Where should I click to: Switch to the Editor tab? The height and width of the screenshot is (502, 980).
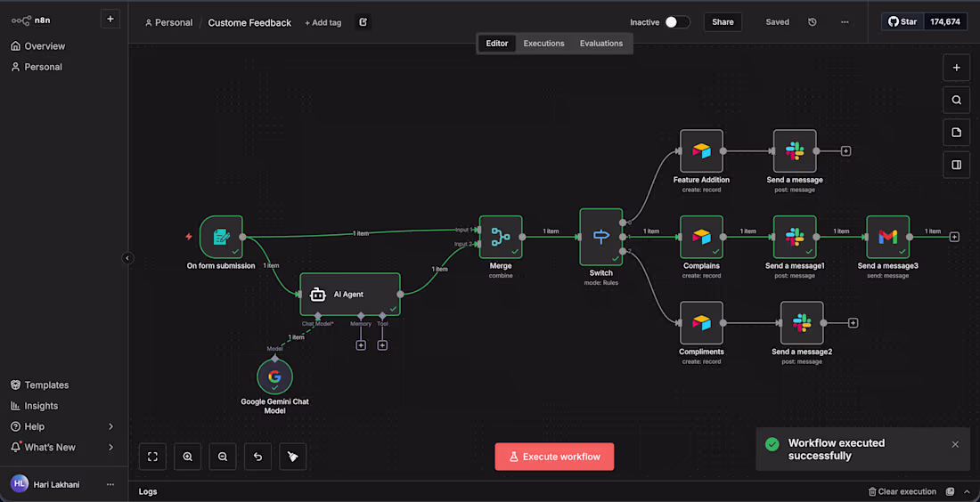[x=497, y=43]
